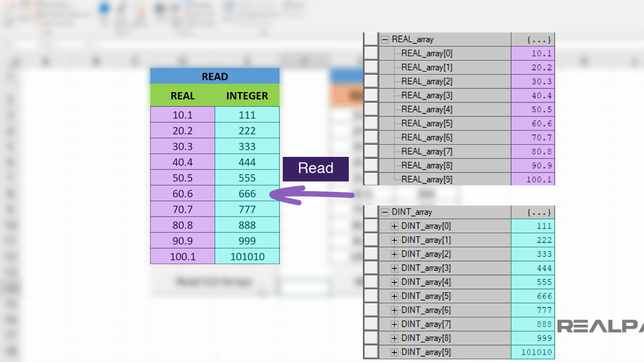Collapse the REAL_array tree node
This screenshot has height=362, width=644.
pos(384,39)
